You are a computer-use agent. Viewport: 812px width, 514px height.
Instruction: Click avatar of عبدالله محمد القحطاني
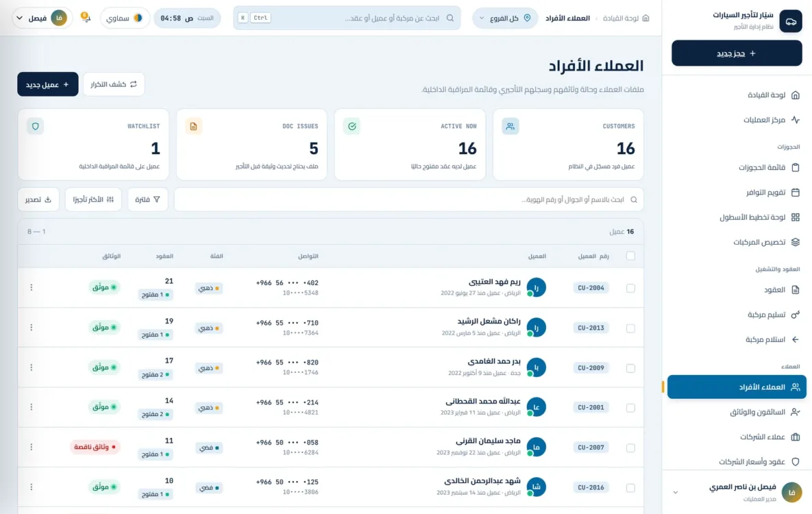click(x=536, y=407)
